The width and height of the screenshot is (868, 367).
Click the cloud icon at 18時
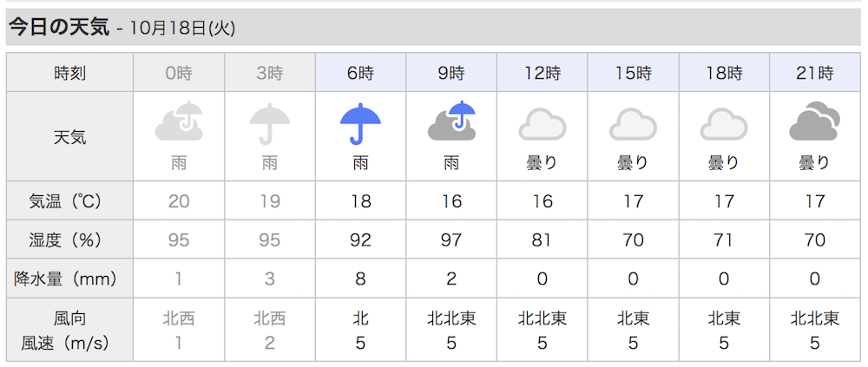724,126
